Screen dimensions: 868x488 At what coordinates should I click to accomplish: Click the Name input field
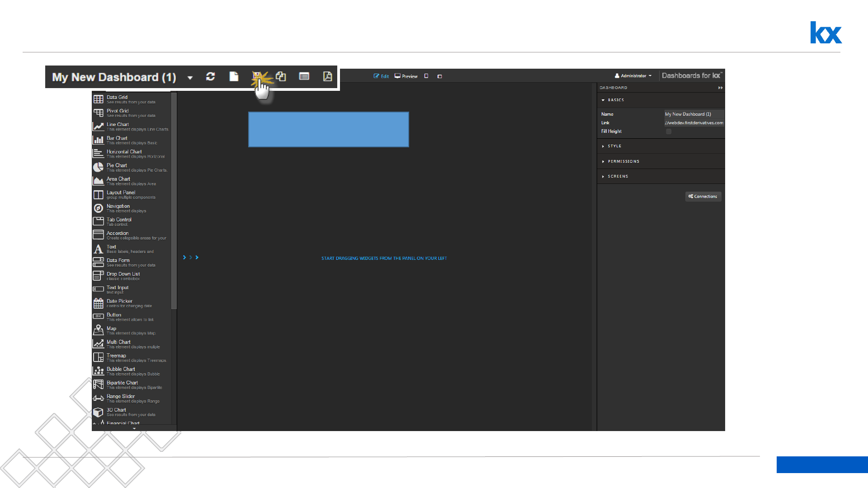tap(693, 114)
